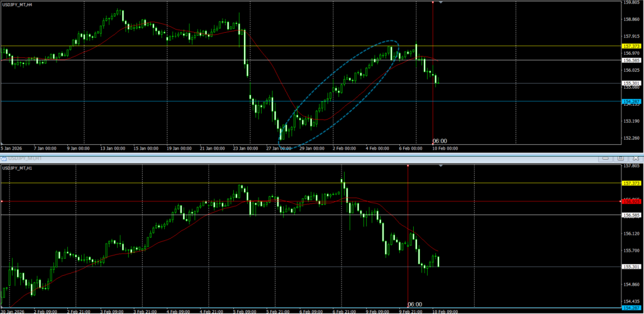Click the 155.301 price label on H1 chart

coord(631,267)
